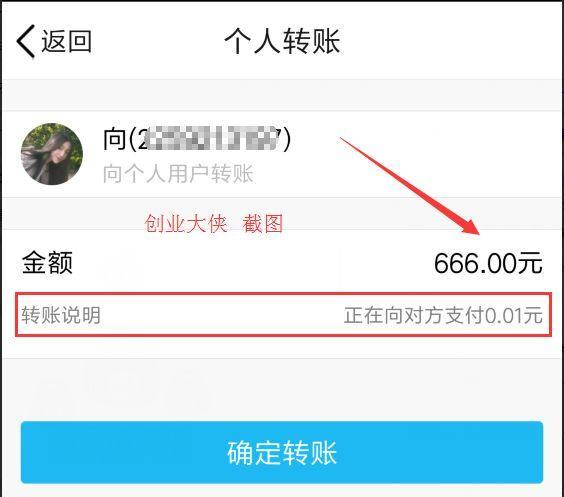Tap the 0.01元 portion of memo text
The image size is (564, 497).
click(514, 315)
